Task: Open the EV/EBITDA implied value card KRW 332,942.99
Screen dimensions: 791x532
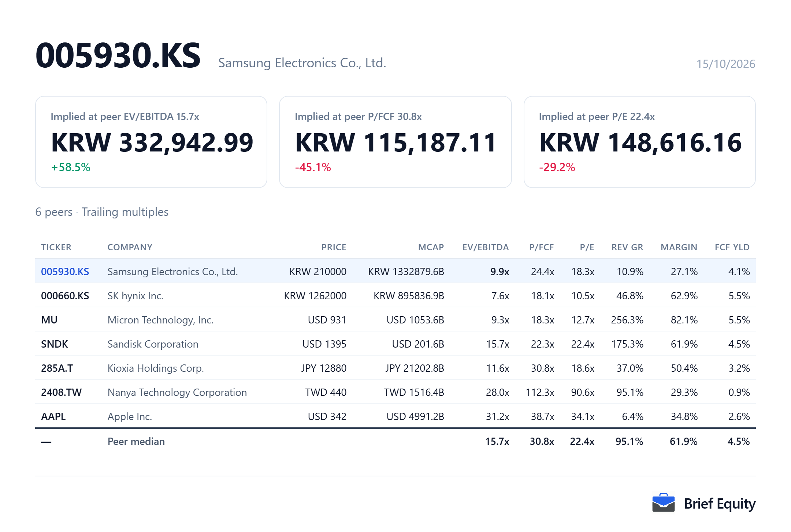Action: tap(151, 142)
